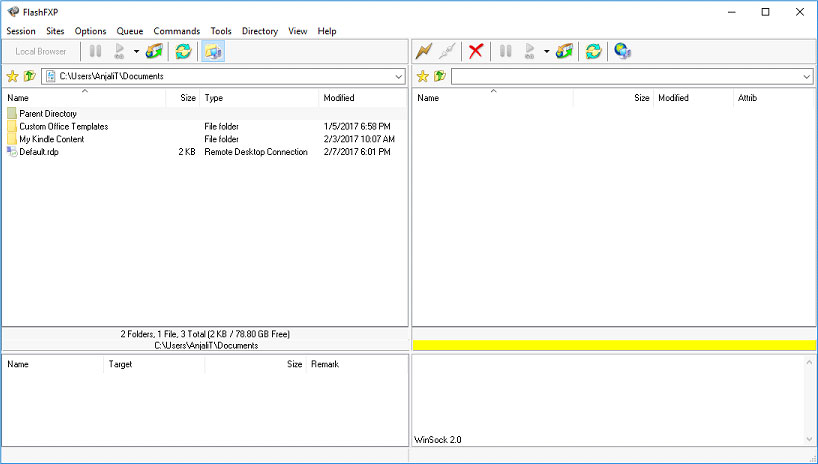
Task: Open the Help menu
Action: (327, 31)
